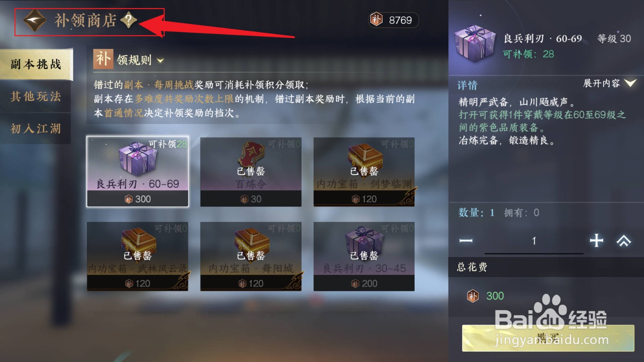The image size is (644, 362).
Task: Click the 补 points currency icon
Action: [x=376, y=19]
